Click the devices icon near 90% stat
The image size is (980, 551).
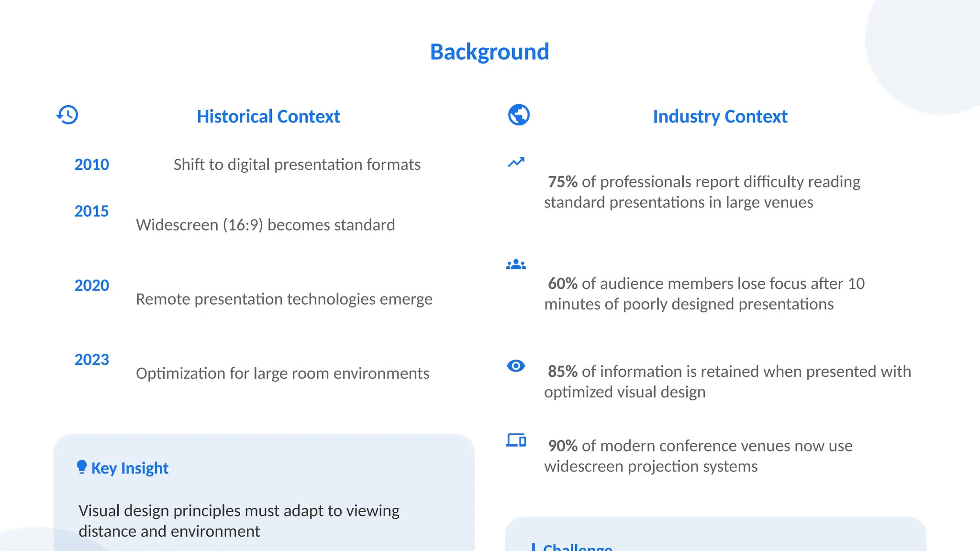point(516,440)
